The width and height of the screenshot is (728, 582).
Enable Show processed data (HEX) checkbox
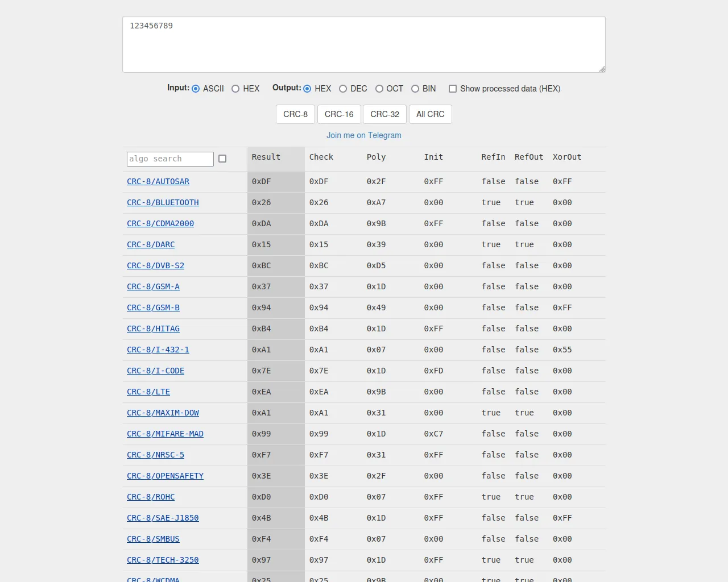coord(453,89)
